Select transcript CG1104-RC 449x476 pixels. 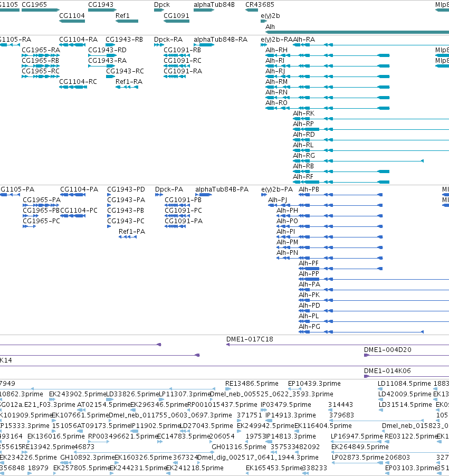point(73,87)
